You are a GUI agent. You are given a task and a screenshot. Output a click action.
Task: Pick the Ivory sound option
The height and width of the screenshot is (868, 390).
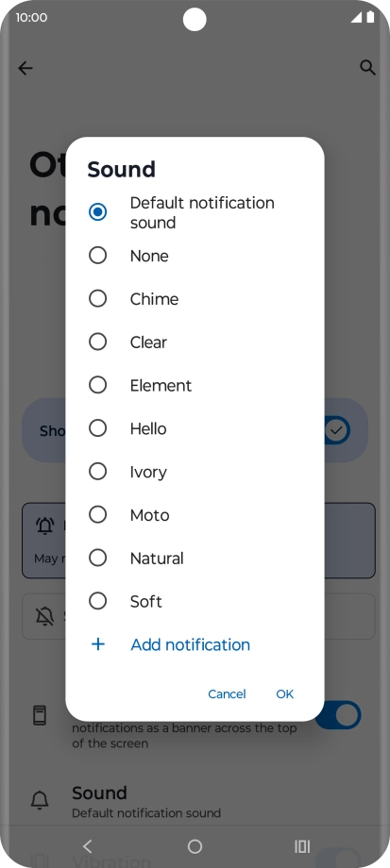pos(195,472)
